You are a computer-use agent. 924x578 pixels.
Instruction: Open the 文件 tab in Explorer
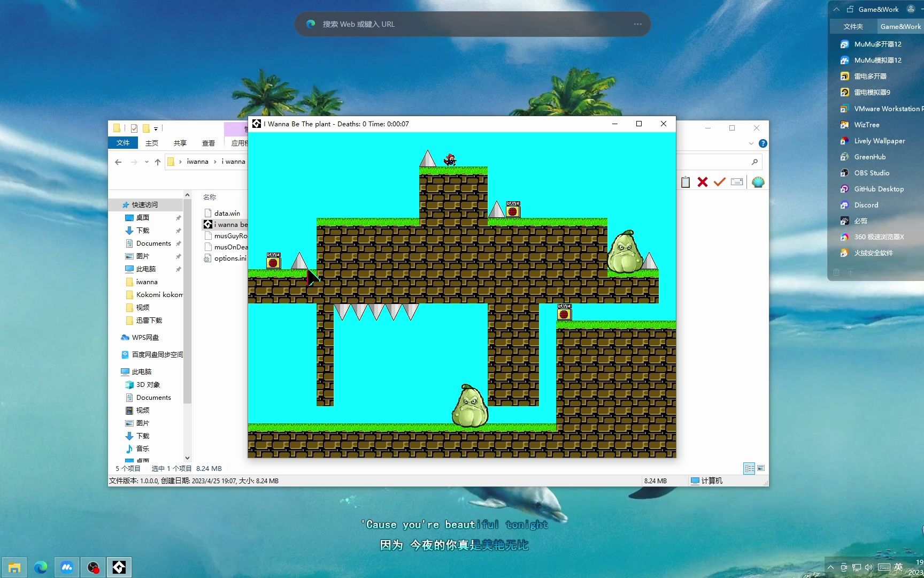(x=123, y=143)
